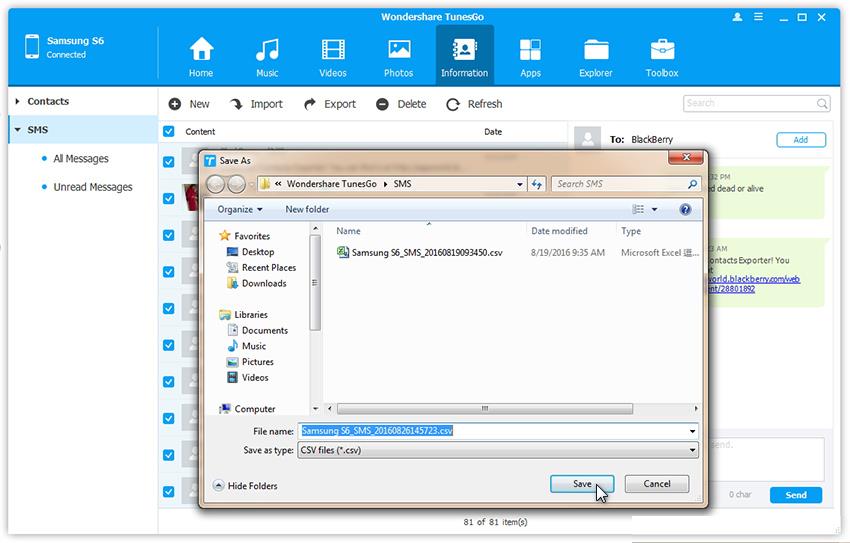Expand the Organize dropdown menu

(240, 209)
